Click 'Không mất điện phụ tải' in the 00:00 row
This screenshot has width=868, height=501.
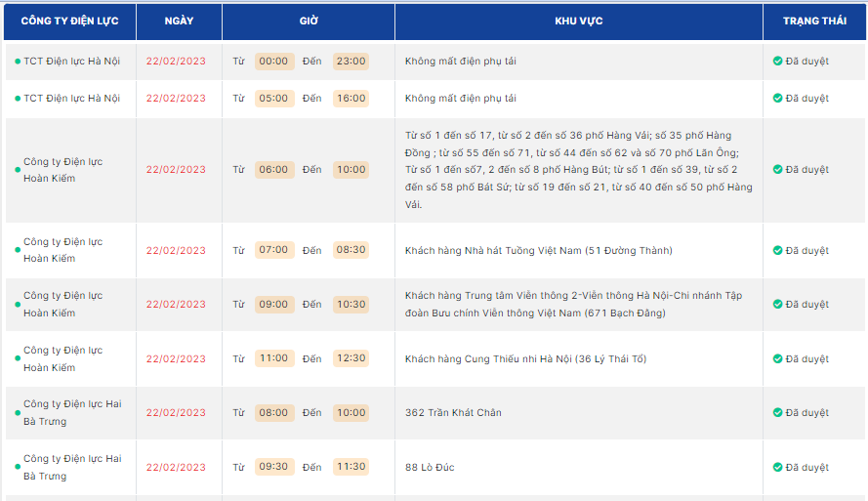461,61
